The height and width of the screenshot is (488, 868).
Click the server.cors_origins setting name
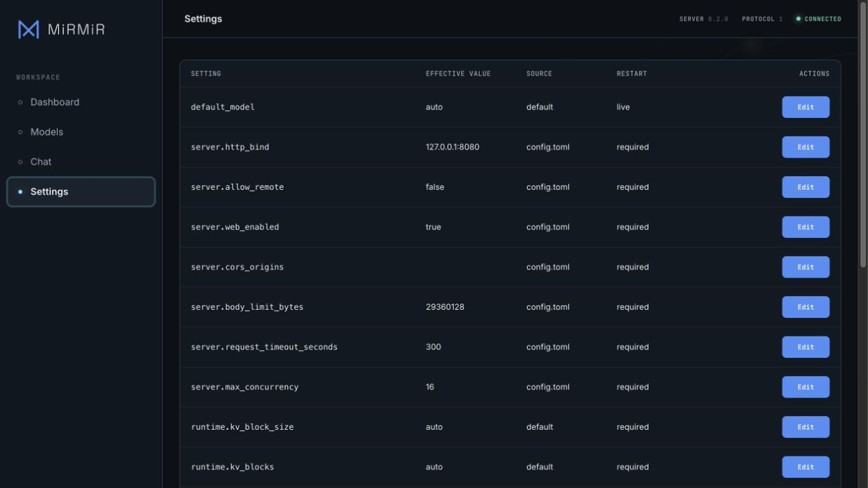237,267
